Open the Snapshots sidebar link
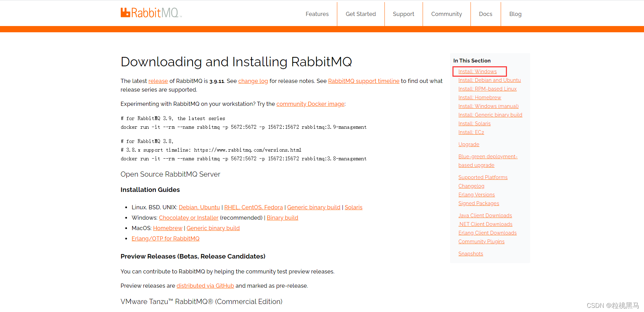This screenshot has width=644, height=312. (x=471, y=254)
